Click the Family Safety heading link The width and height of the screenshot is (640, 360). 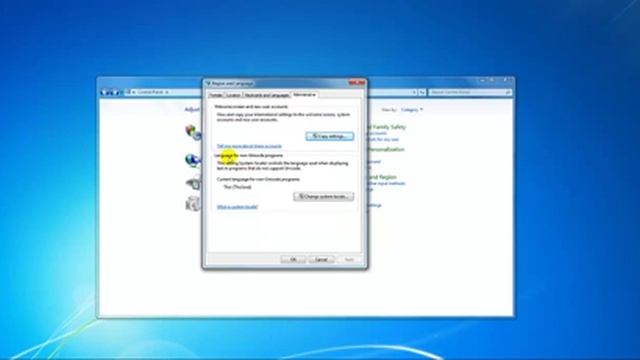pyautogui.click(x=387, y=127)
